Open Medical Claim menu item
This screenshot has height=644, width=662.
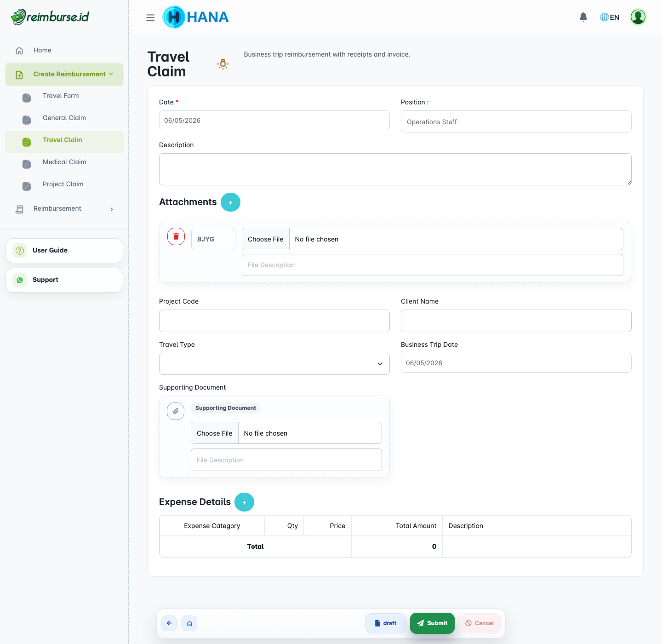point(64,162)
